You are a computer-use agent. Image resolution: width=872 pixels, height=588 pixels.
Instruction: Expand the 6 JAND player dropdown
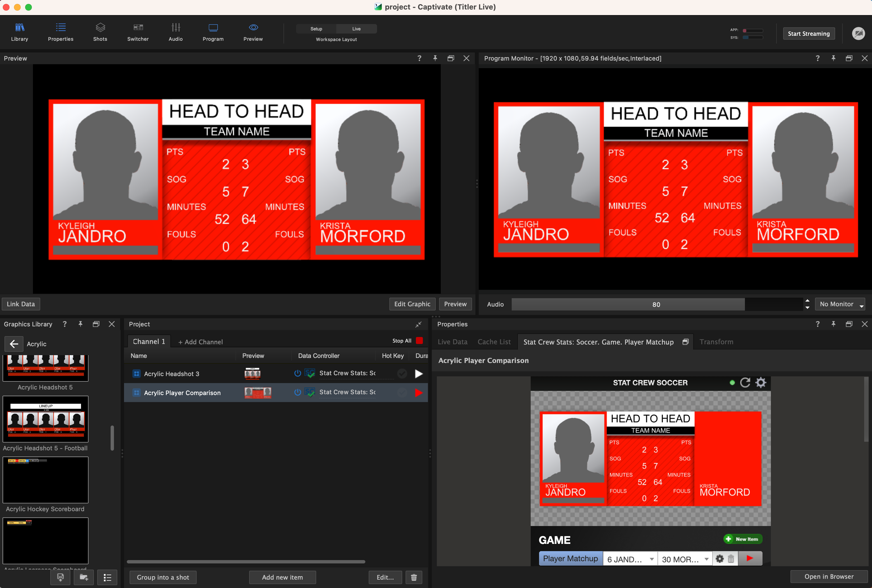(x=629, y=558)
